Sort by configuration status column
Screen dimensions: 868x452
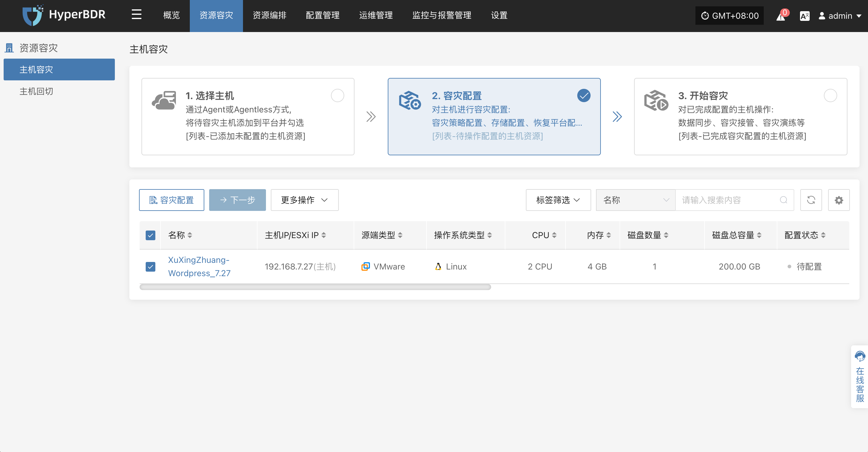tap(823, 235)
